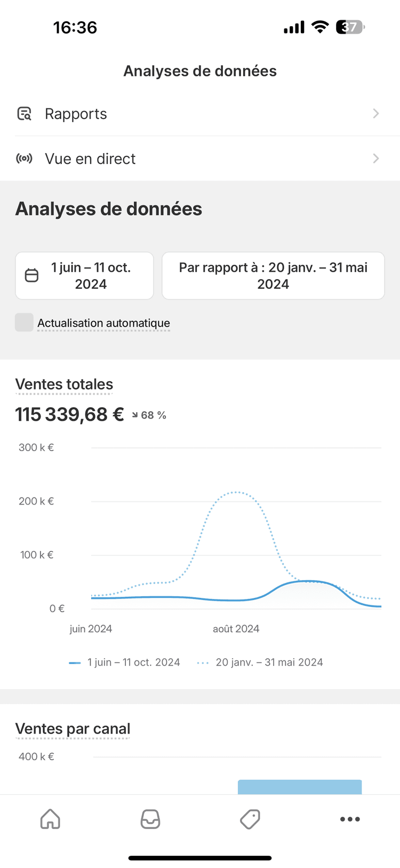Open the 1 juin – 11 oct. 2024 date picker
The image size is (400, 868).
[x=91, y=275]
